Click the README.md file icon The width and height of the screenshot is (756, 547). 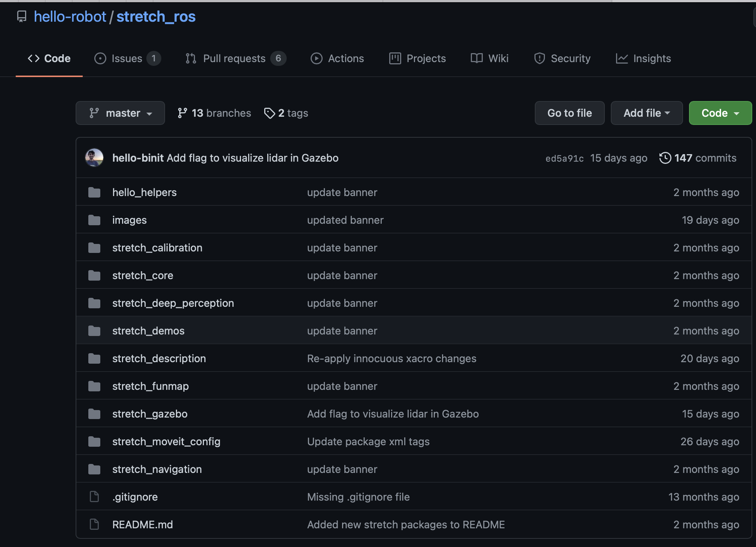click(94, 525)
